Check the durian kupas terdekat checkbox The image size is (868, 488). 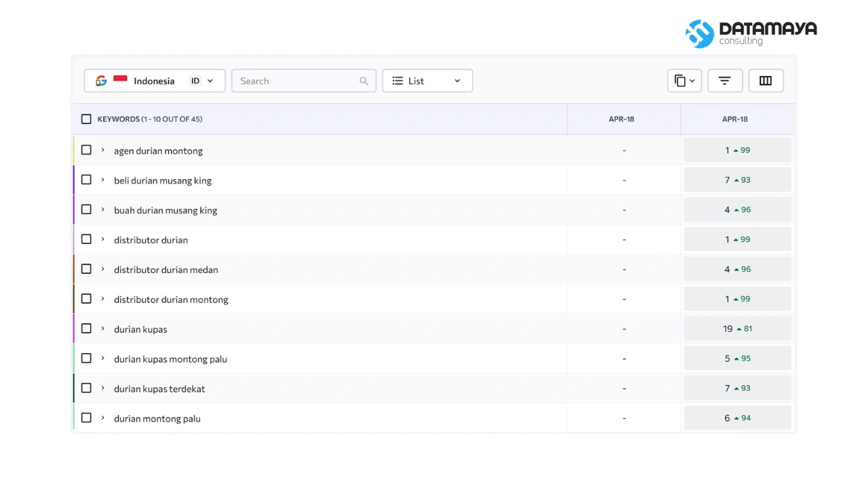tap(86, 388)
